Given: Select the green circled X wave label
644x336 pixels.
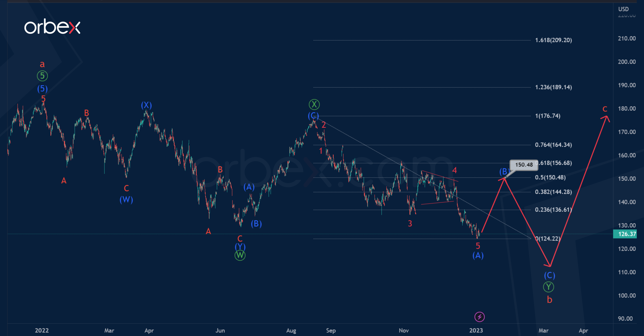Looking at the screenshot, I should coord(314,104).
